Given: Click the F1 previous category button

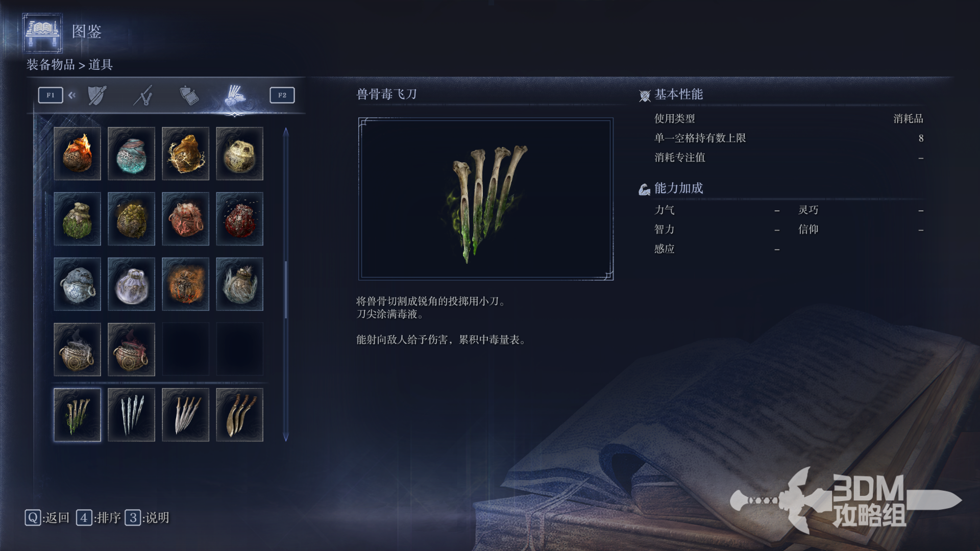Looking at the screenshot, I should click(x=51, y=95).
